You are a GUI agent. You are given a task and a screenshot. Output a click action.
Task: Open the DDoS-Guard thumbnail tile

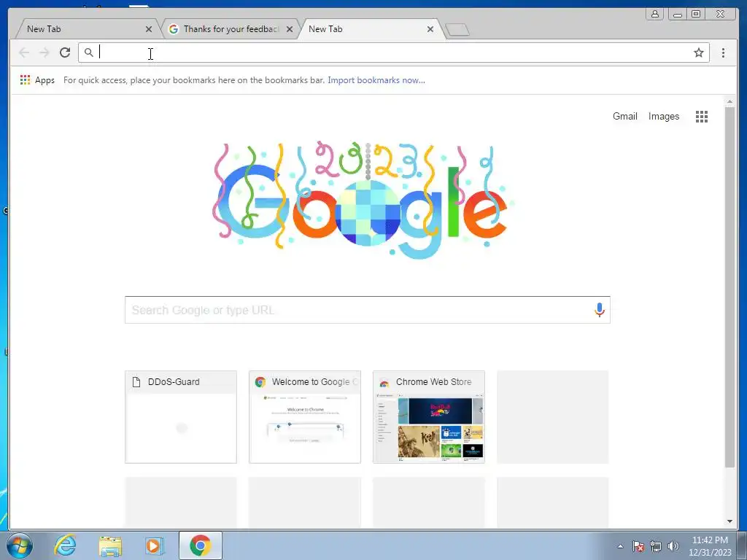click(x=181, y=416)
